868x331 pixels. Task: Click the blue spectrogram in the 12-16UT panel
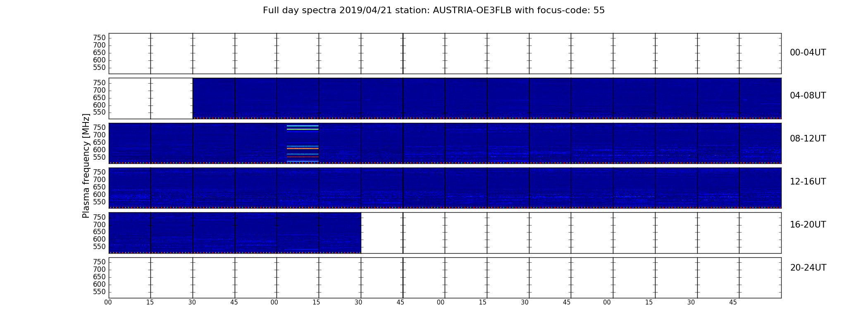[445, 188]
